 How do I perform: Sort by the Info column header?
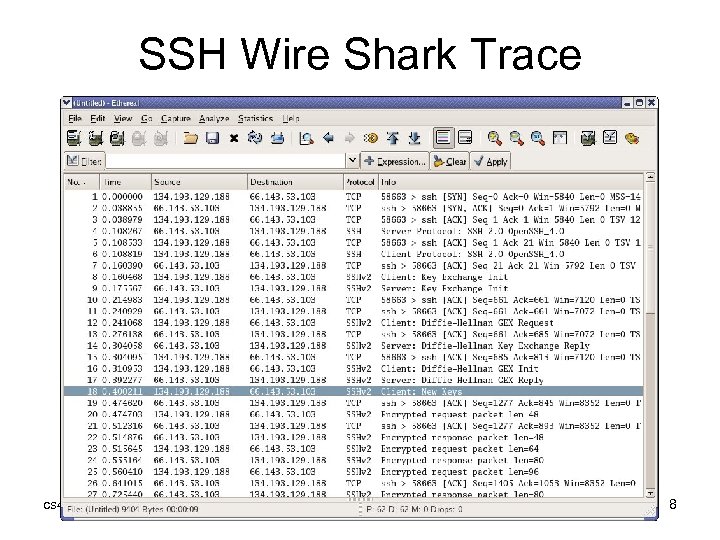point(511,182)
